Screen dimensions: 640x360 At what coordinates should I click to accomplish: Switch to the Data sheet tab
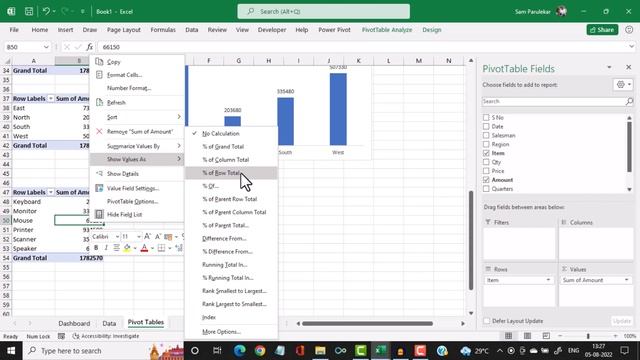(109, 323)
